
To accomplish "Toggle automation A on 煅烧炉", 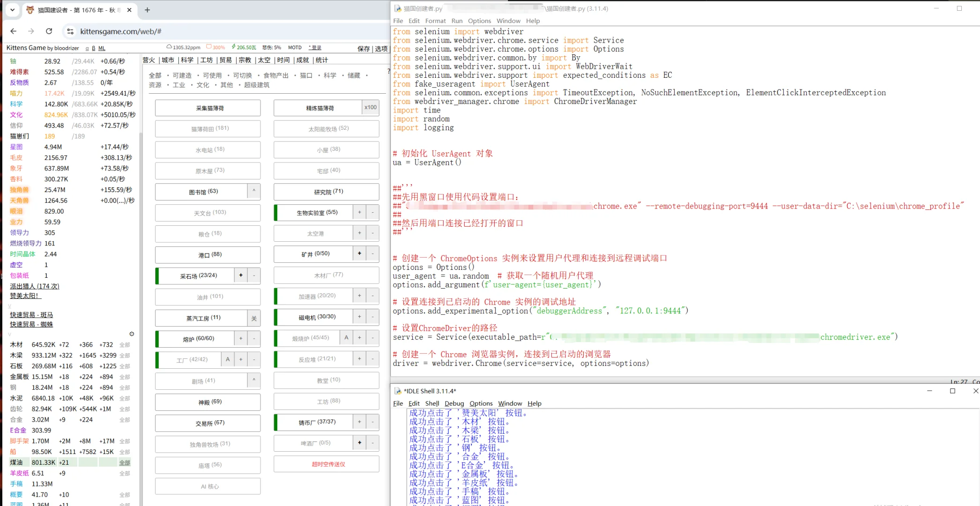I will (x=346, y=338).
